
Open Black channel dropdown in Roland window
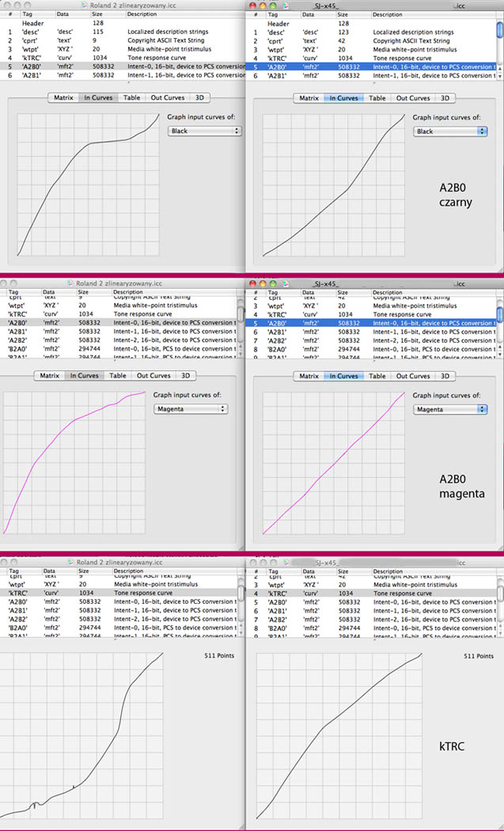(x=205, y=131)
